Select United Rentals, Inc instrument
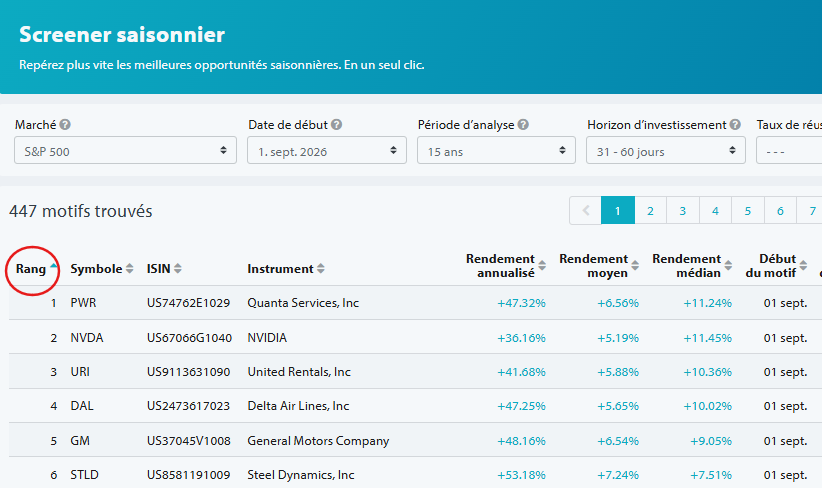 coord(299,372)
